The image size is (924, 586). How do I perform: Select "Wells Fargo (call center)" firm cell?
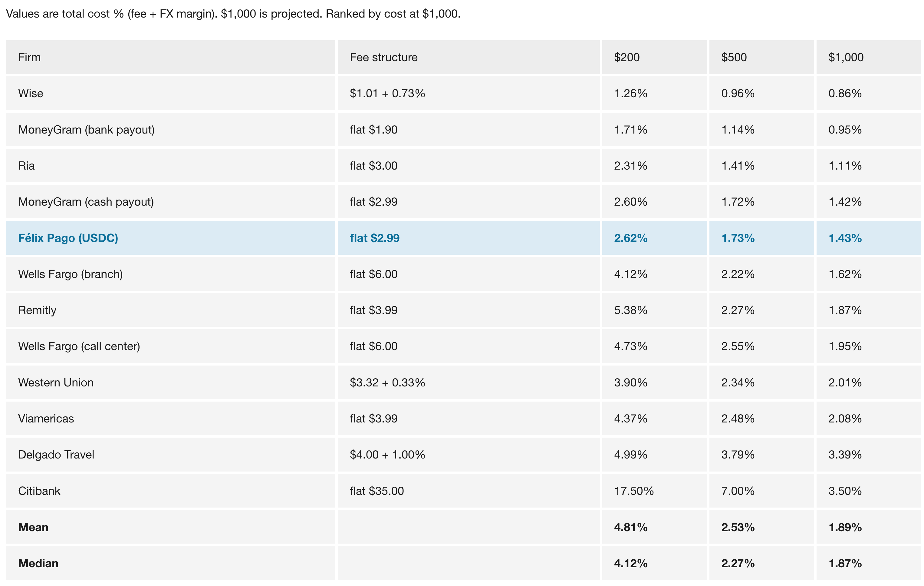click(x=171, y=346)
